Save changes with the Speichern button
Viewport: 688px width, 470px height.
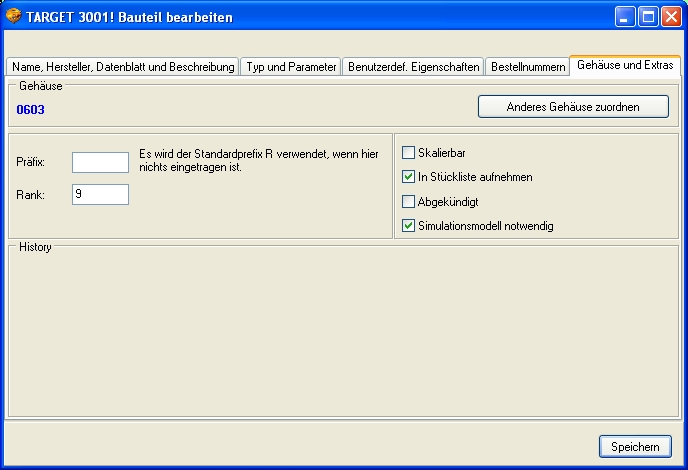(x=635, y=446)
